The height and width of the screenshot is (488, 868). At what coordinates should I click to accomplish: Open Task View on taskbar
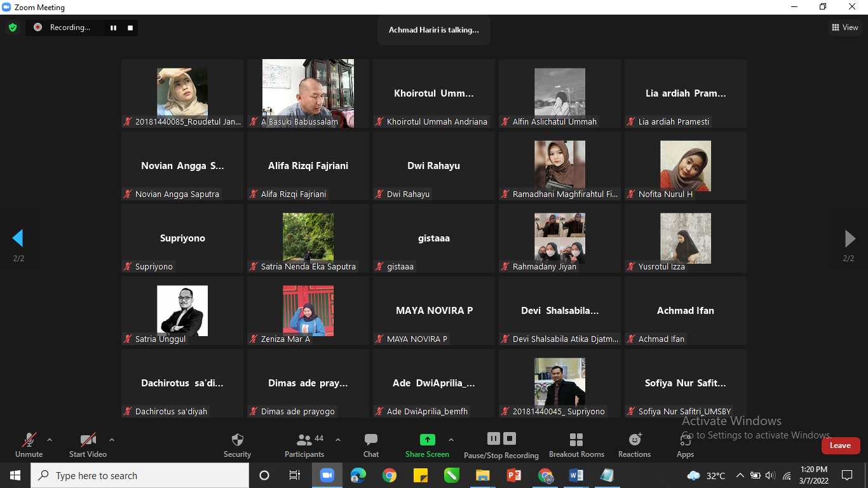coord(295,475)
